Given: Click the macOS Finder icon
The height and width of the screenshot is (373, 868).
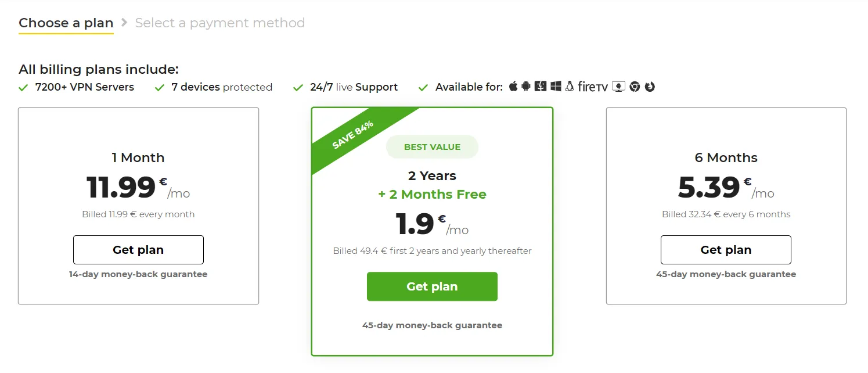Looking at the screenshot, I should (x=540, y=85).
